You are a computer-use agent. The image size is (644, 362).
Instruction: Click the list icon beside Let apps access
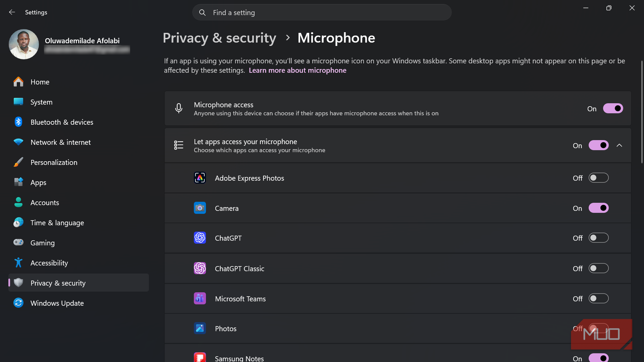[179, 145]
